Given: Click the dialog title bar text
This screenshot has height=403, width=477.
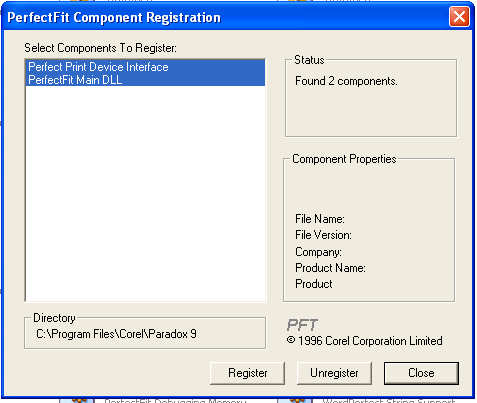Looking at the screenshot, I should tap(114, 17).
